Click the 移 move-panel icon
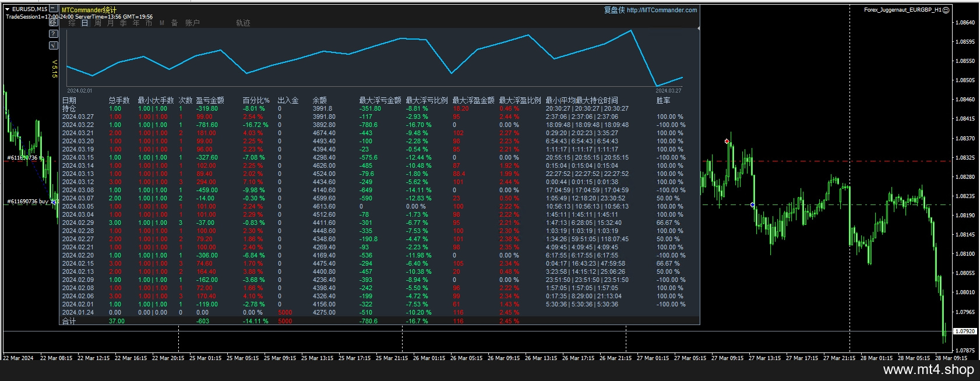 pos(54,23)
